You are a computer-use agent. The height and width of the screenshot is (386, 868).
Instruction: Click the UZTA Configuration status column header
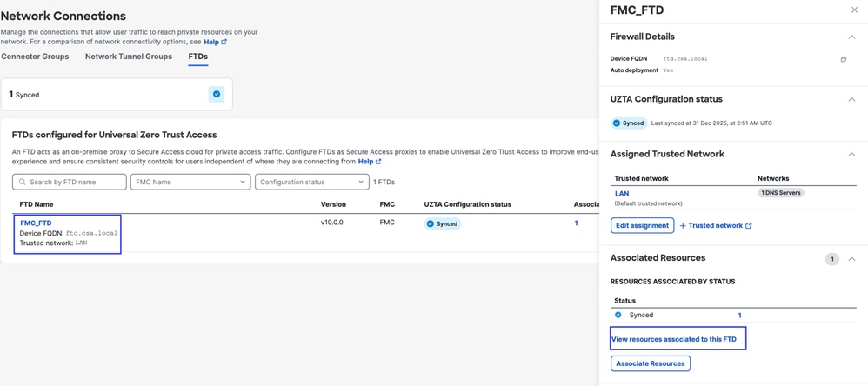tap(467, 204)
